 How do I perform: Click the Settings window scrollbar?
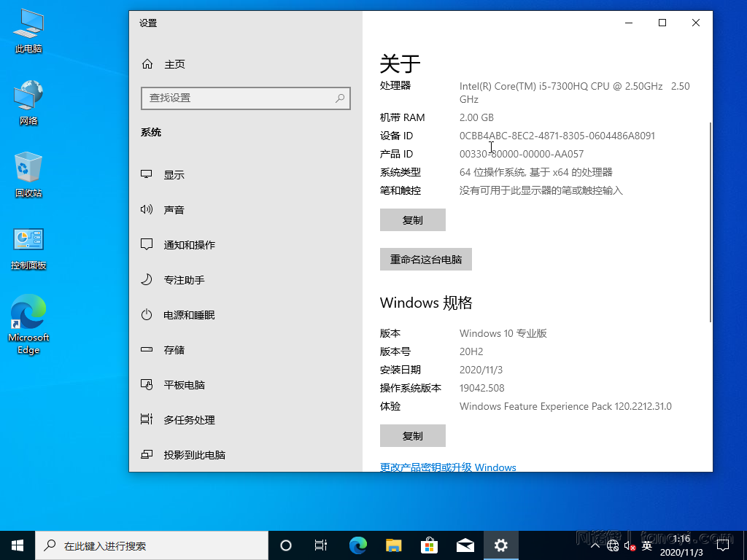(x=711, y=222)
